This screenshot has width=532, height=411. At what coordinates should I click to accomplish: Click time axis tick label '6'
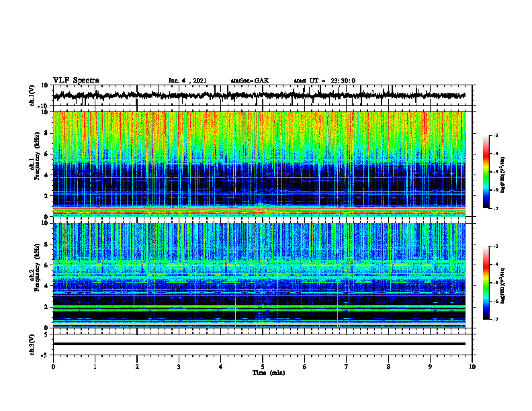click(x=305, y=367)
